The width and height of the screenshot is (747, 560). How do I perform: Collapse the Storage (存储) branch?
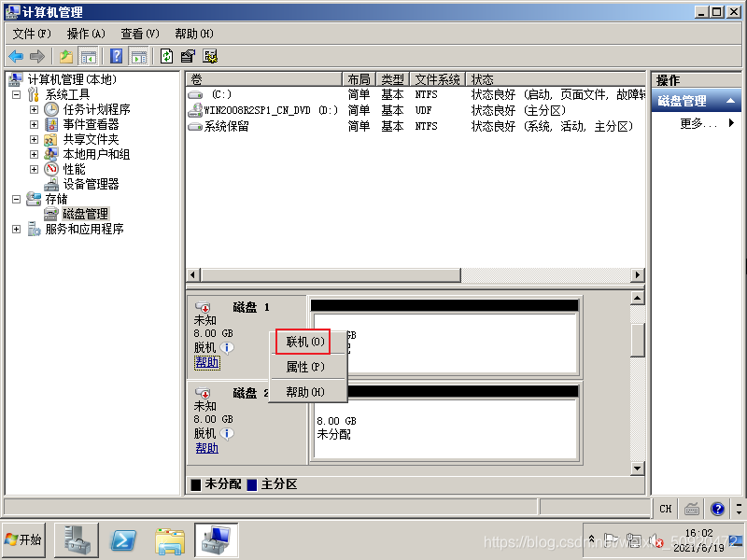[x=16, y=199]
